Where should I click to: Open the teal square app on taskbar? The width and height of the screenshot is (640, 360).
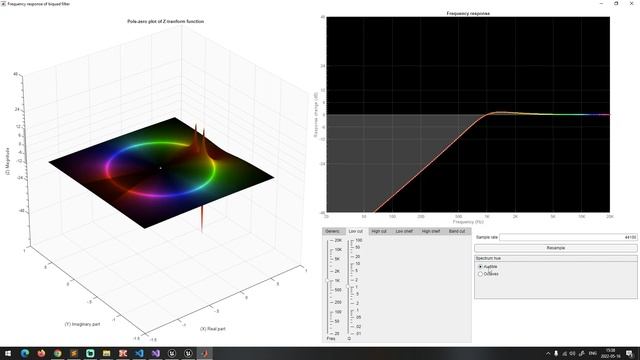(x=90, y=353)
